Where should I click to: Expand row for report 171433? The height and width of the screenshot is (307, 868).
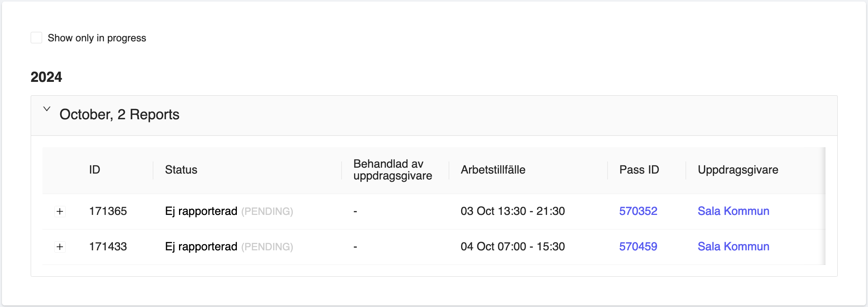[60, 247]
